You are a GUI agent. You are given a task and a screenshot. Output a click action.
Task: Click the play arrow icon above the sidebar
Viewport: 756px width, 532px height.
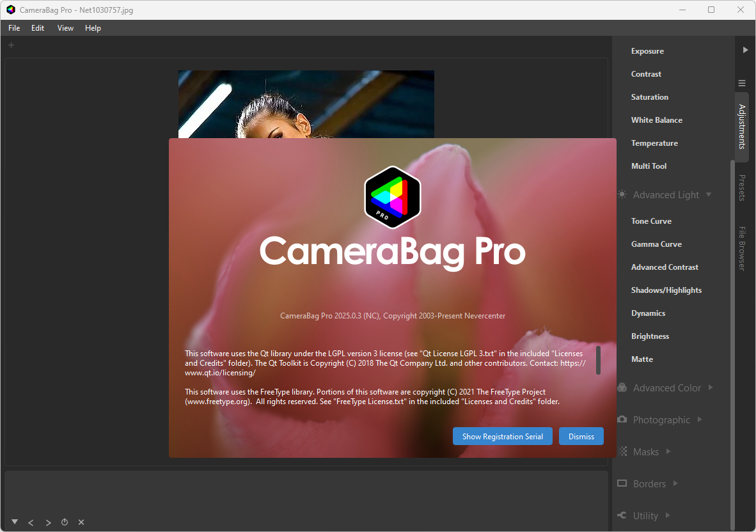pyautogui.click(x=745, y=50)
